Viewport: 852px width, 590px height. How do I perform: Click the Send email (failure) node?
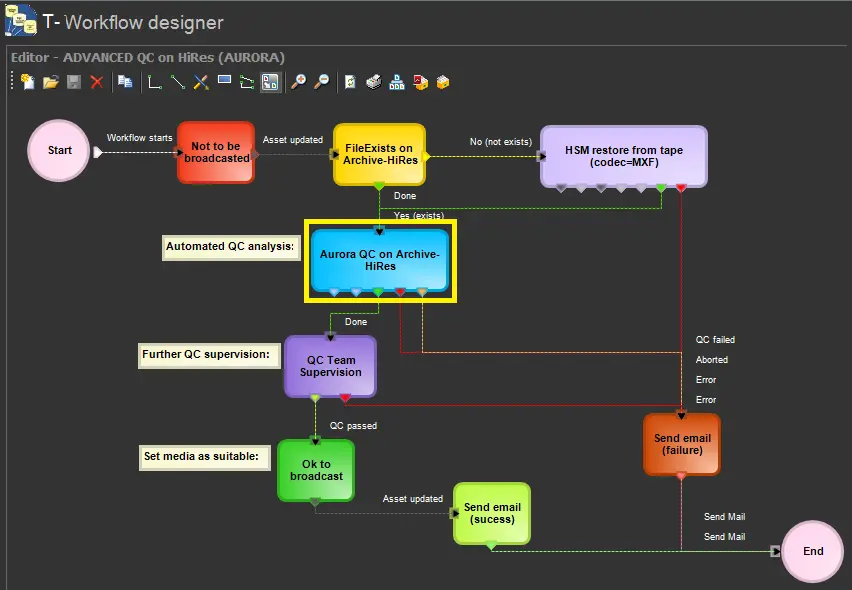[x=681, y=444]
